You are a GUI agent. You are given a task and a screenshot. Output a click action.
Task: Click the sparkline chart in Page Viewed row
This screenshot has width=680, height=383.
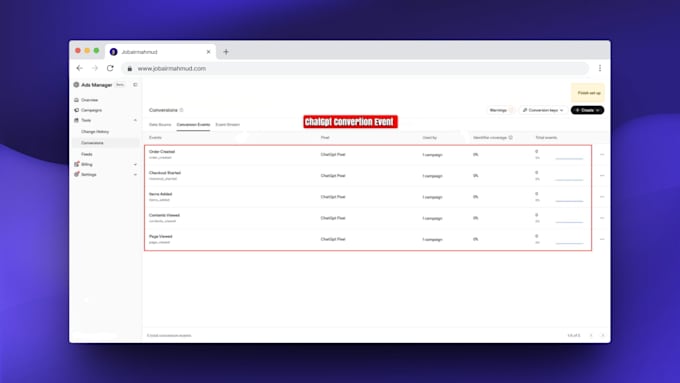569,243
